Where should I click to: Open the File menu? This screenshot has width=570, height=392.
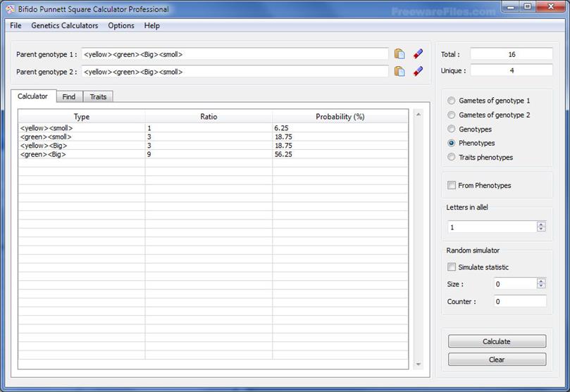click(16, 25)
